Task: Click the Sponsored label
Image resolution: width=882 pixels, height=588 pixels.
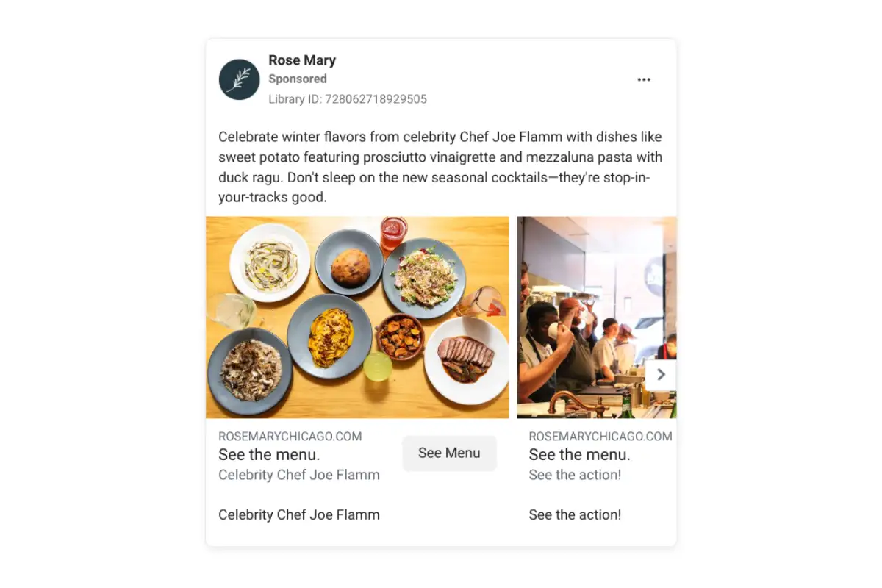Action: pos(298,79)
